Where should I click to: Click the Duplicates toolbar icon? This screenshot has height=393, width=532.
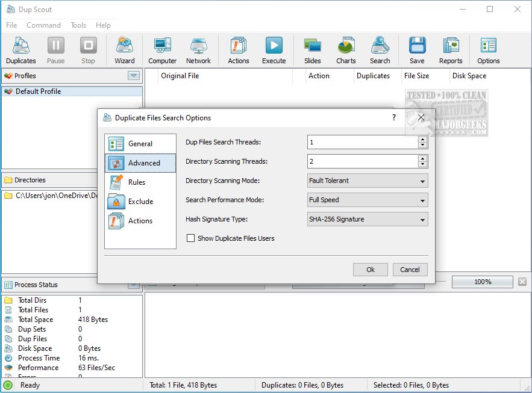click(x=20, y=51)
